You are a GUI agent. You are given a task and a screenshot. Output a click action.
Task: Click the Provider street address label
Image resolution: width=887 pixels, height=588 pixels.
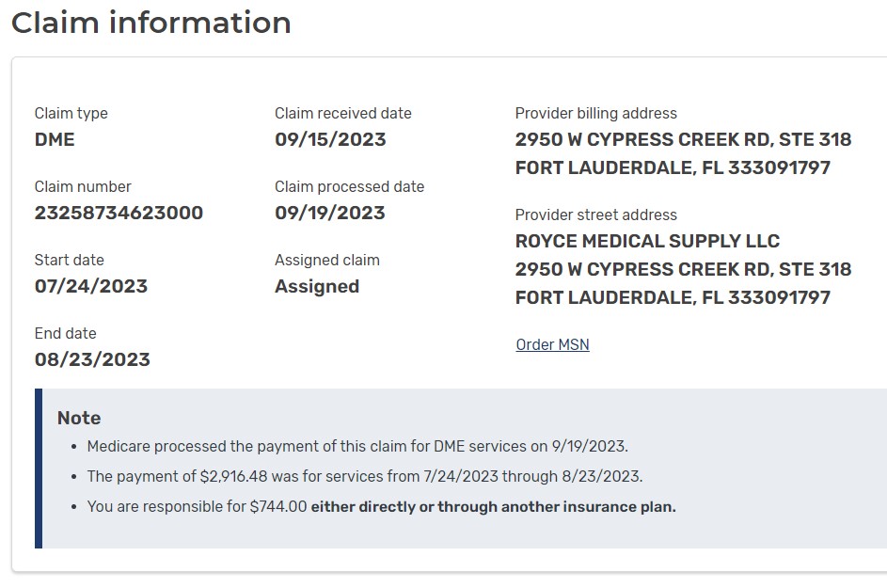pos(595,215)
